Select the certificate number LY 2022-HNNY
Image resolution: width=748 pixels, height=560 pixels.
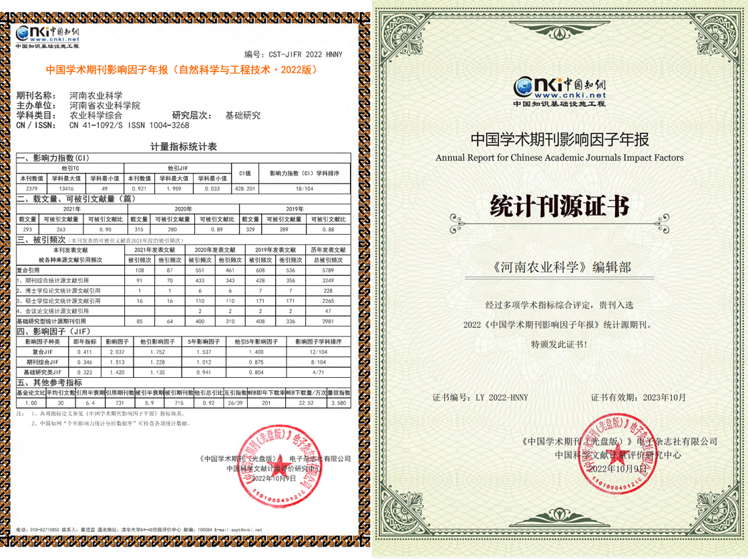(502, 398)
